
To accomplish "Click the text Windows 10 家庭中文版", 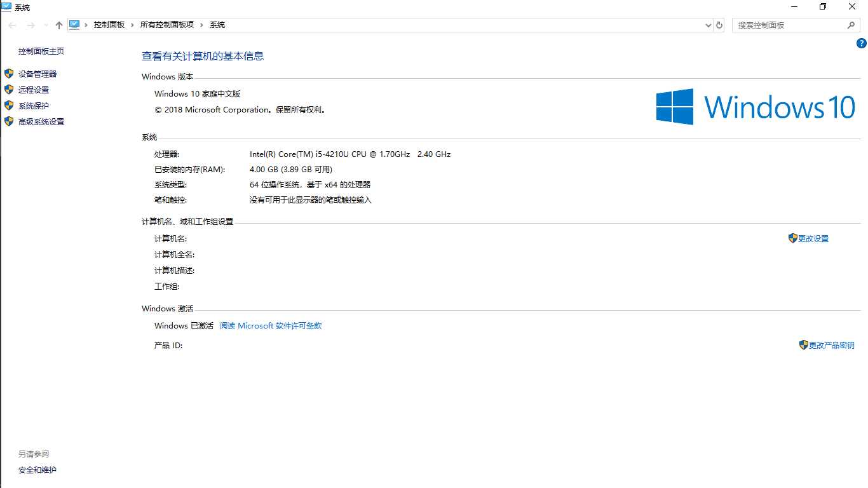I will (198, 94).
